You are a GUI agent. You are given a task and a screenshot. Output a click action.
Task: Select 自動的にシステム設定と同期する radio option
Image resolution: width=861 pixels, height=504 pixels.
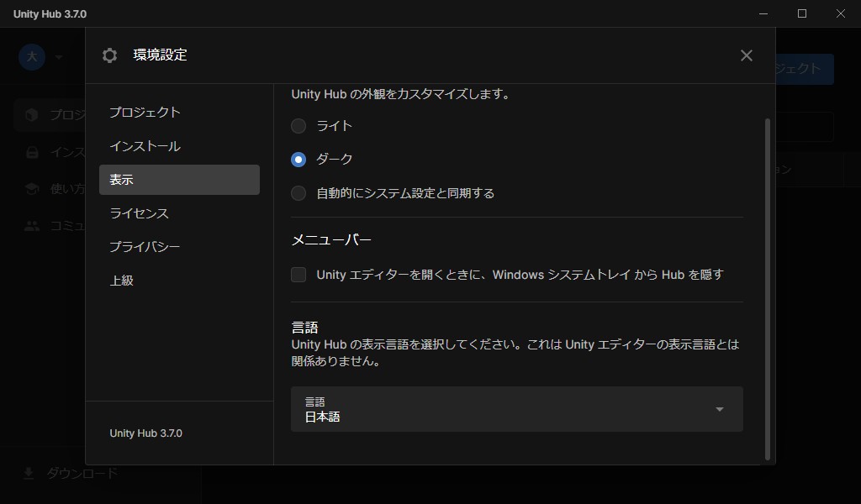coord(298,193)
